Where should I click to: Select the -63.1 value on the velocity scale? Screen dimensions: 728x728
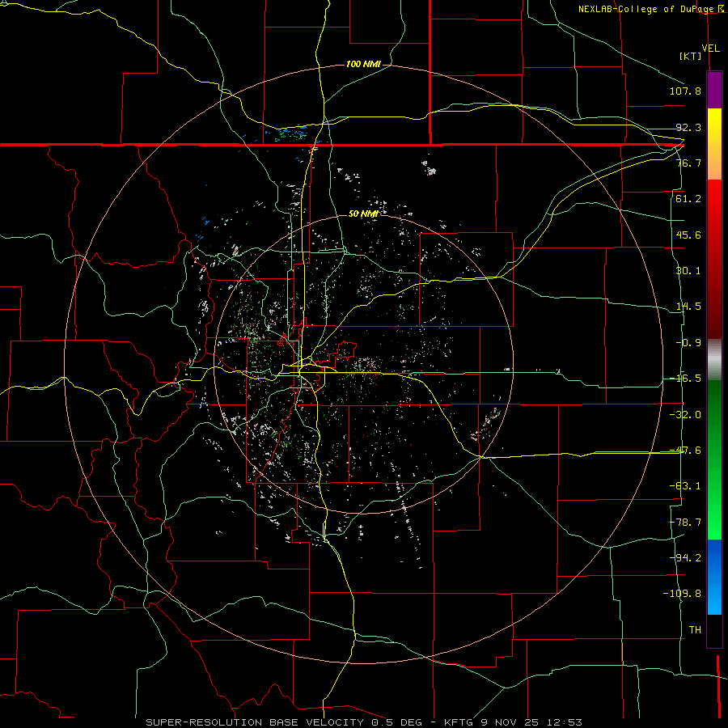(x=685, y=486)
